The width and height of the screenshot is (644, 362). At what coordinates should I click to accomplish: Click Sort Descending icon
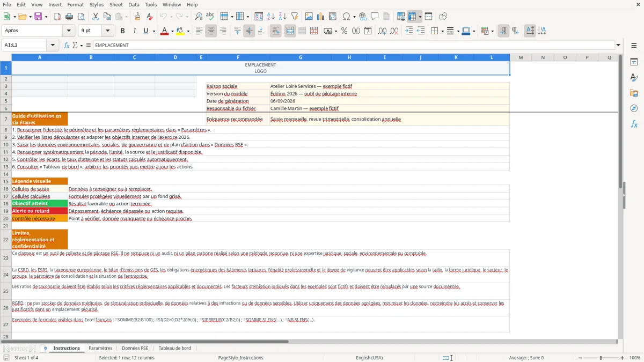click(283, 17)
